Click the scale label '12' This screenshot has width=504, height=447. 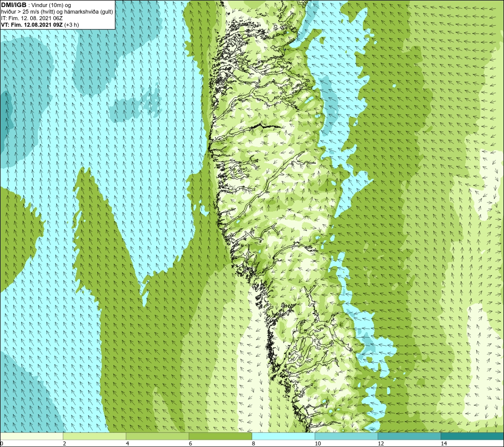tap(381, 443)
